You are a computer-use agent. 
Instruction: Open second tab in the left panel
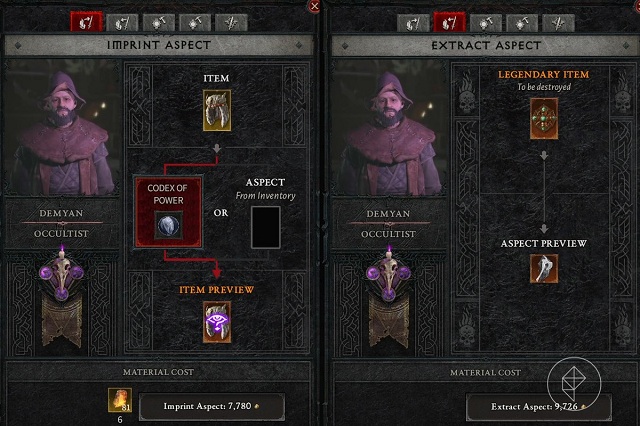coord(122,23)
